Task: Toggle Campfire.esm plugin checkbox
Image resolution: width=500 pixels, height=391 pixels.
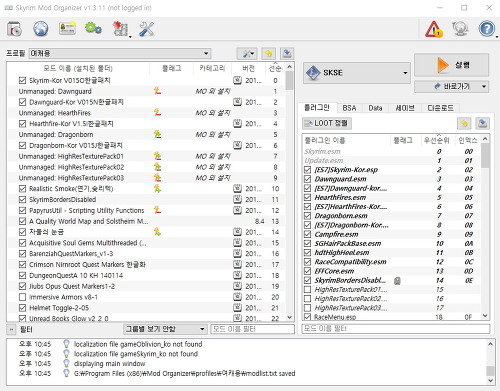Action: [x=308, y=234]
